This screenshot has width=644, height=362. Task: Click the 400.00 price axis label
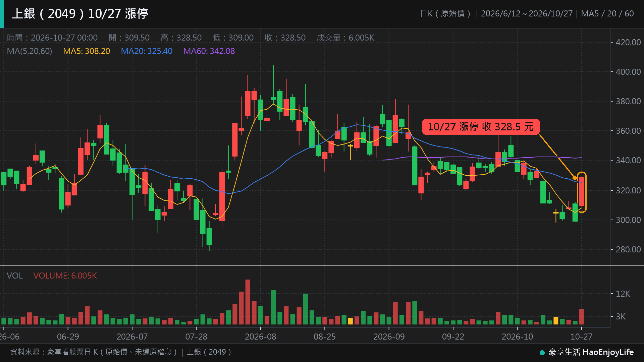coord(628,72)
